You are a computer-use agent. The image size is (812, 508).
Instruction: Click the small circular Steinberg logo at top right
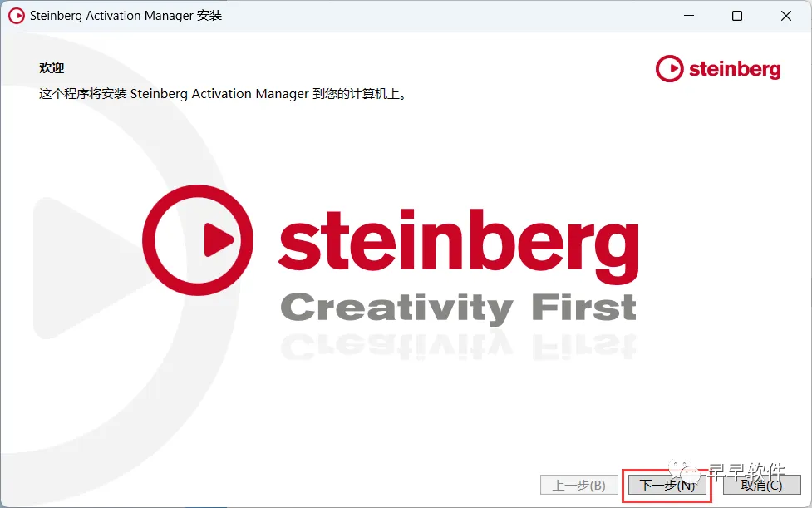670,68
